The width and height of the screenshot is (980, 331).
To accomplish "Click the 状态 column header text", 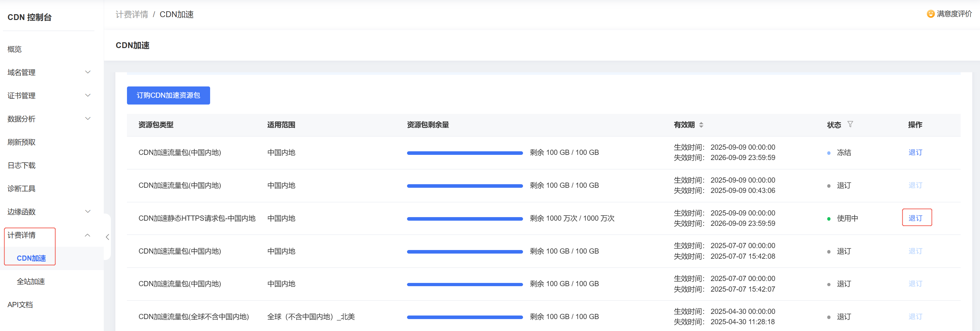I will [x=834, y=125].
